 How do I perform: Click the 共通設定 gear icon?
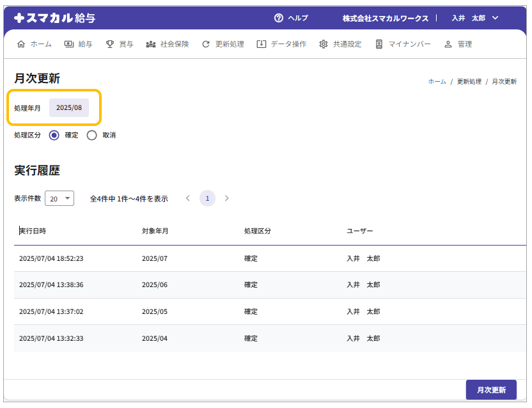tap(324, 44)
